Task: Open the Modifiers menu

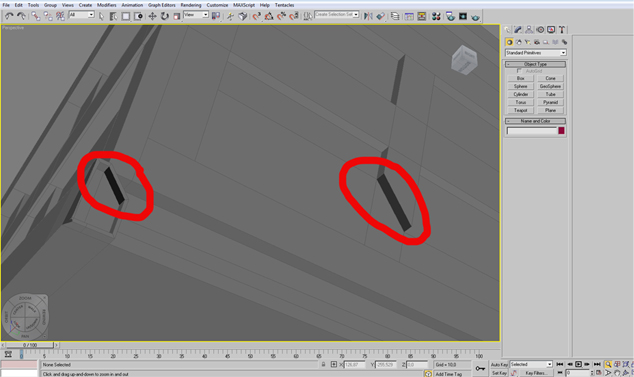Action: tap(107, 5)
